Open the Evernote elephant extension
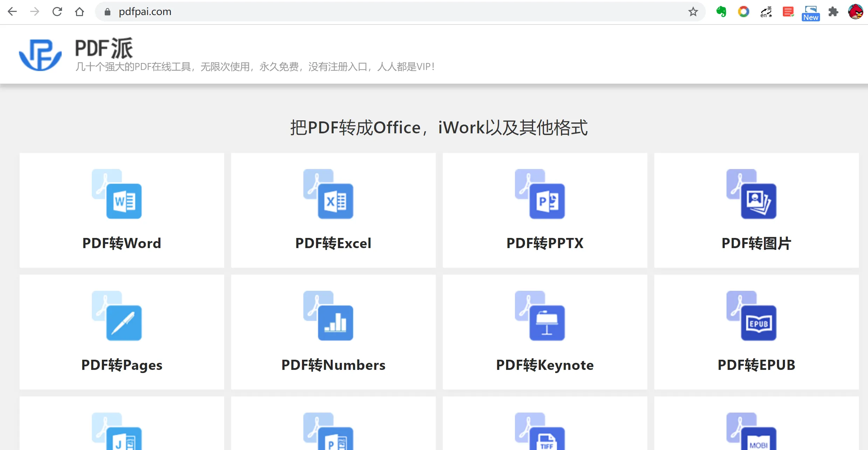 point(721,12)
